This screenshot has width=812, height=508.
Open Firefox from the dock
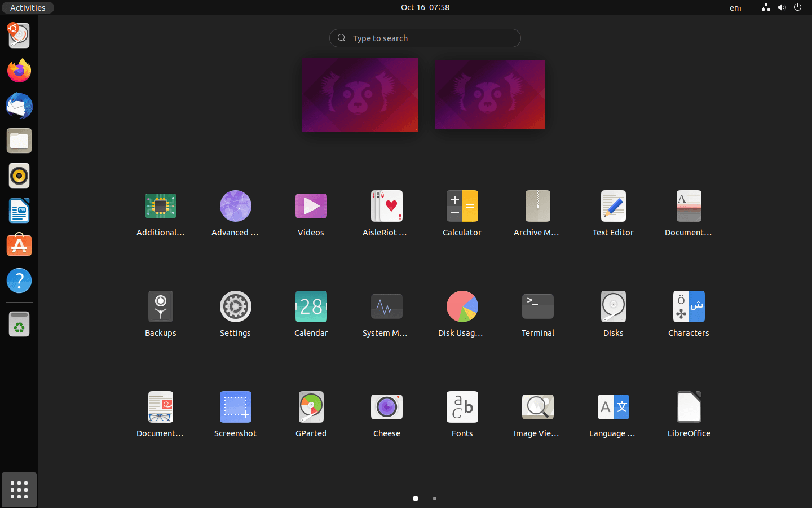coord(19,71)
